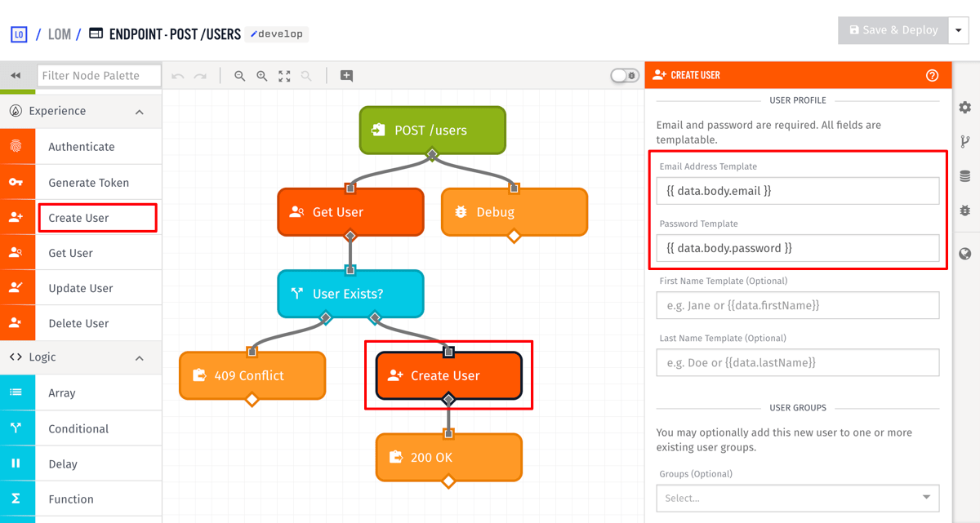The width and height of the screenshot is (980, 523).
Task: Collapse the Logic palette section
Action: click(x=140, y=358)
